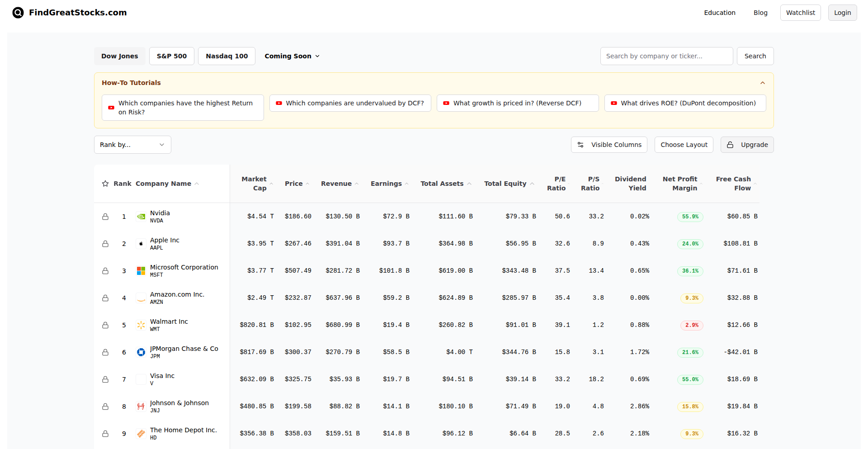
Task: Click the Apple logo next to AAPL
Action: pos(141,243)
